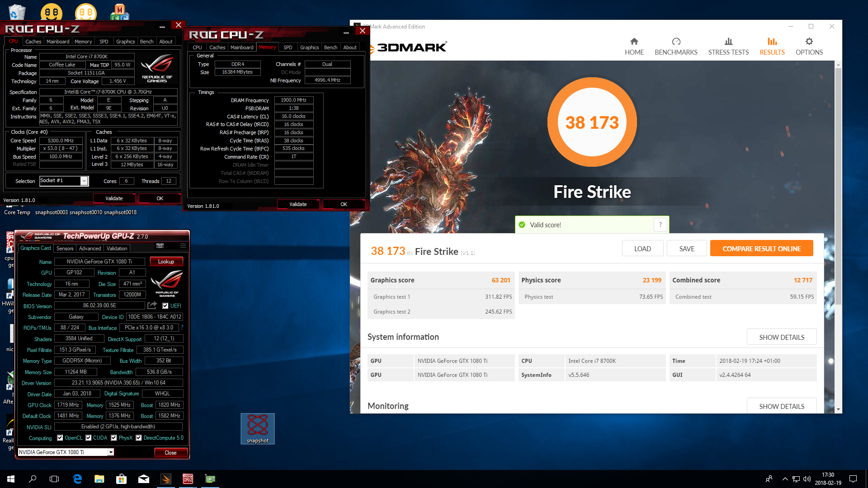Click DRAM Frequency 1900.0 MHz value

click(x=293, y=100)
